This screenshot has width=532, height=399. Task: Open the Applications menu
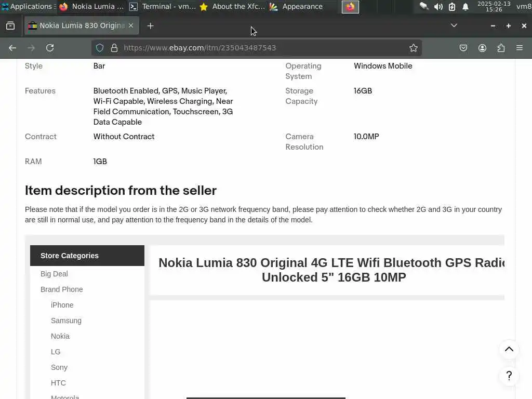tap(29, 6)
